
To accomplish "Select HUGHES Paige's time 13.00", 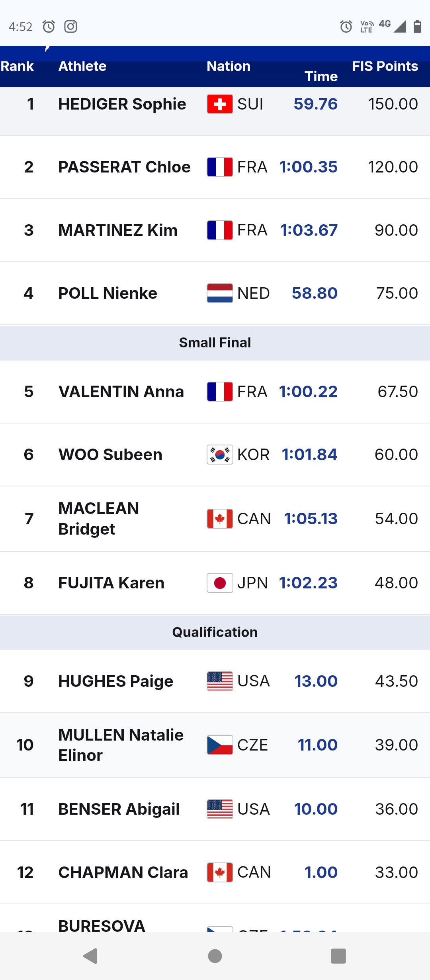I will (x=316, y=681).
